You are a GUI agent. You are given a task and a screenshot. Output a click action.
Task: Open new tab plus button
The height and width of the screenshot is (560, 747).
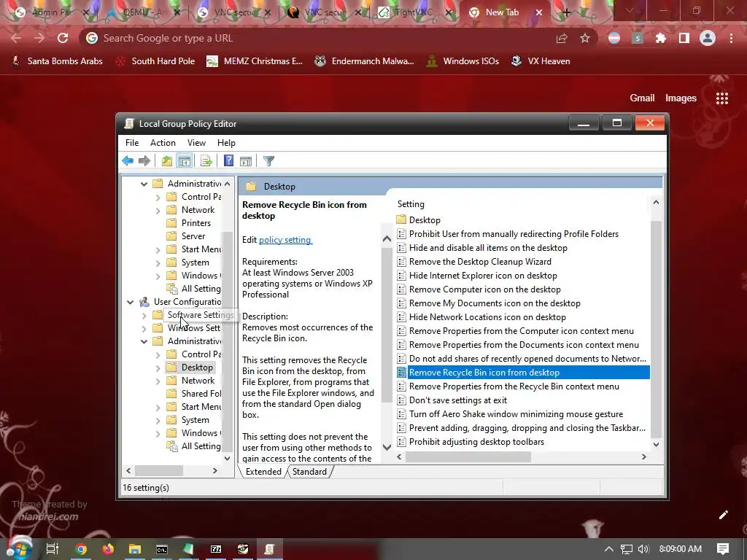pos(566,13)
